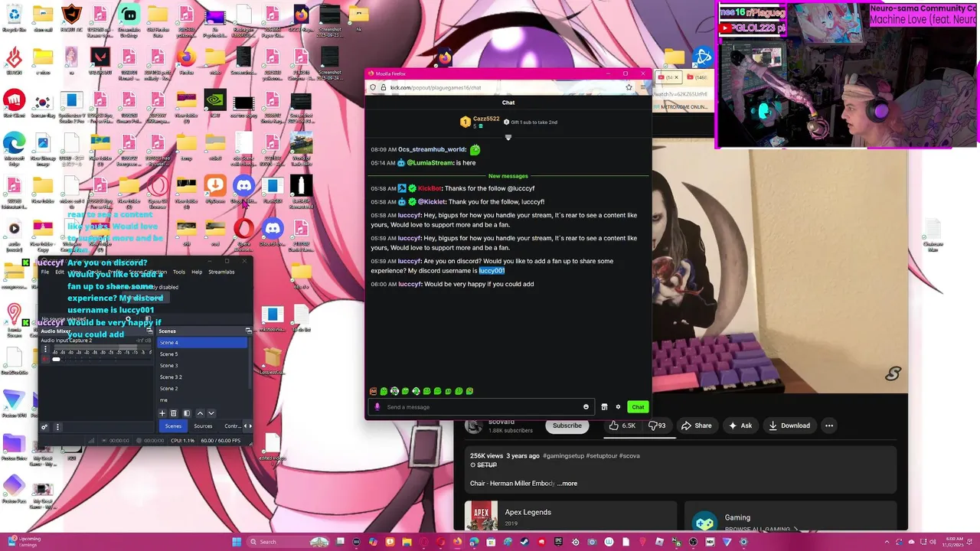Move scene up with OBS up-arrow button

tap(201, 413)
